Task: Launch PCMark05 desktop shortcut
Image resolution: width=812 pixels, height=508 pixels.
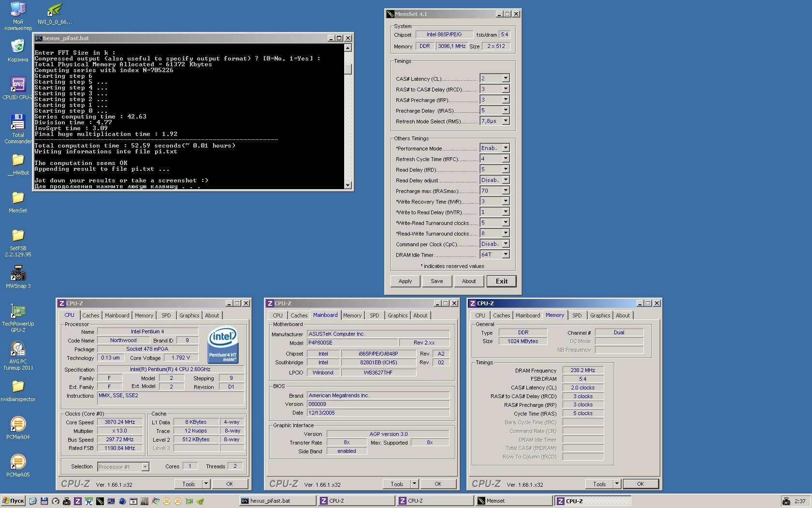Action: point(18,466)
